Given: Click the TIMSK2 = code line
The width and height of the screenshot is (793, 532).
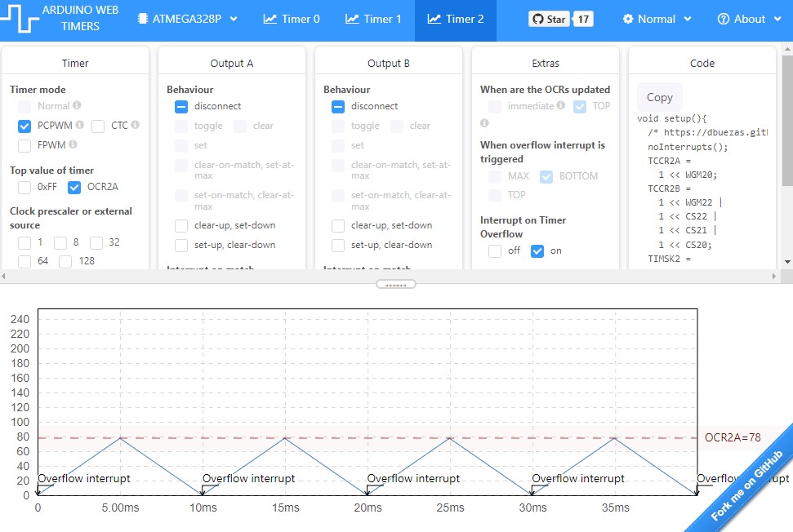Looking at the screenshot, I should [669, 259].
